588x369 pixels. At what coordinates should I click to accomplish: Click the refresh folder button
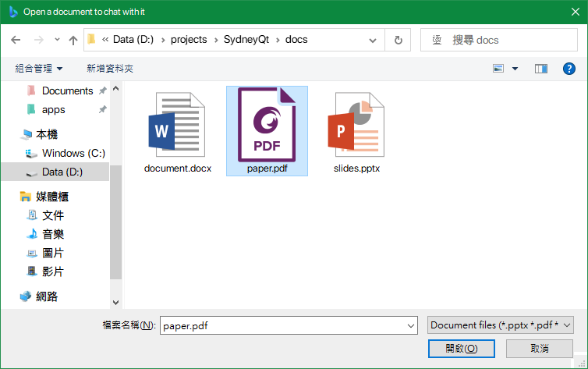398,40
